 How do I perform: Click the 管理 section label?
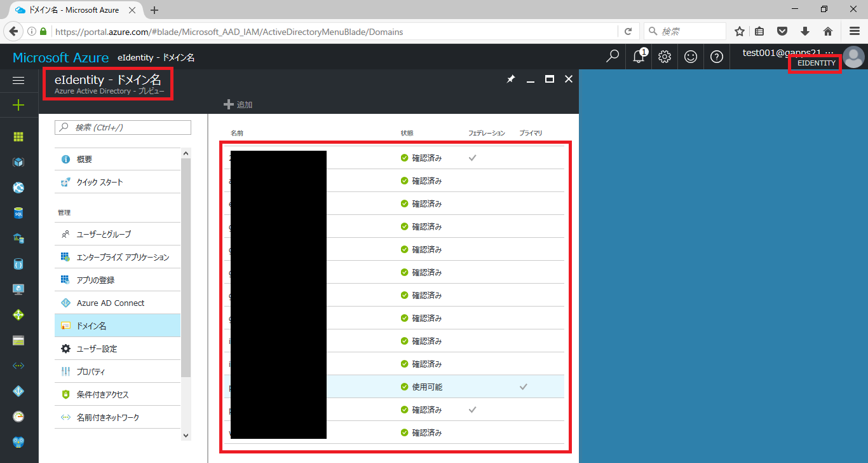[64, 212]
